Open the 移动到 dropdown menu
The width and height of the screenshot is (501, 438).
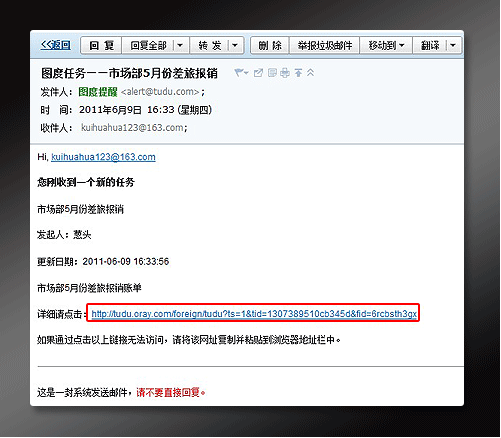point(386,45)
